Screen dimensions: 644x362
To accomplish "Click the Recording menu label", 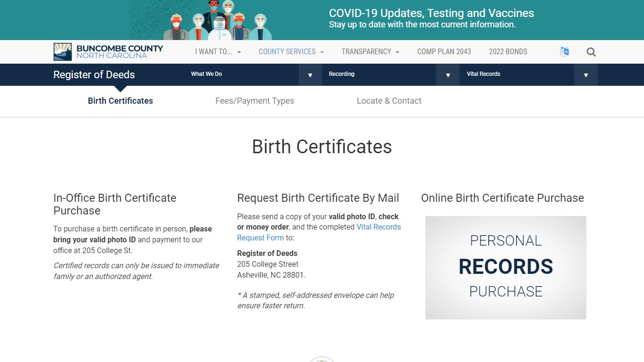I will [341, 74].
